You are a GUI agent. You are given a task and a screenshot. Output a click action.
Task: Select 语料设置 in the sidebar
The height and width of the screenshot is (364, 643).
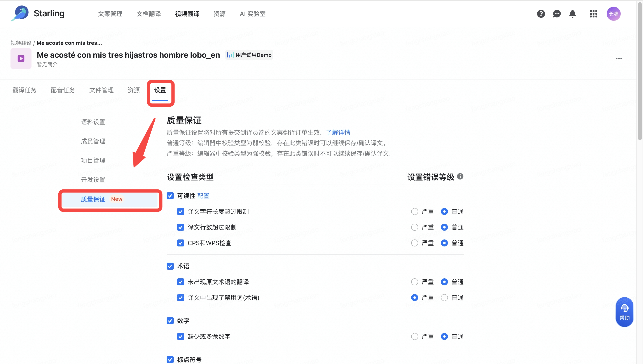pyautogui.click(x=93, y=122)
